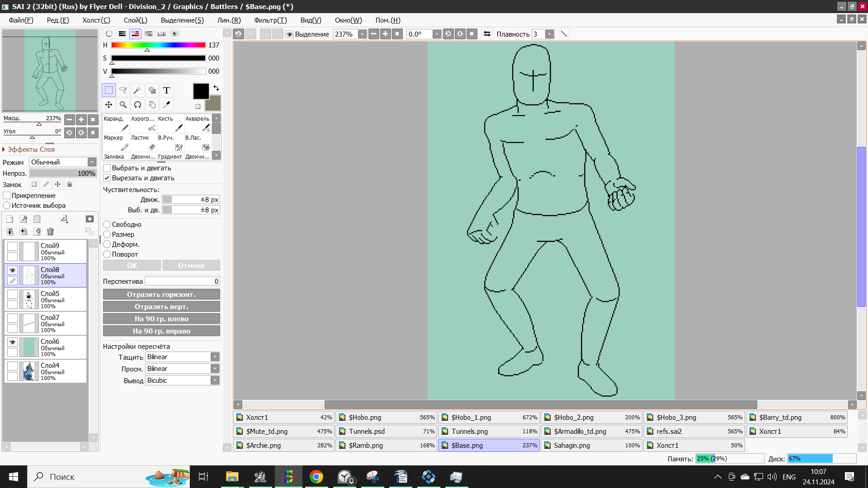Screen dimensions: 868x488
Task: Open the Режим blending mode dropdown
Action: (x=63, y=162)
